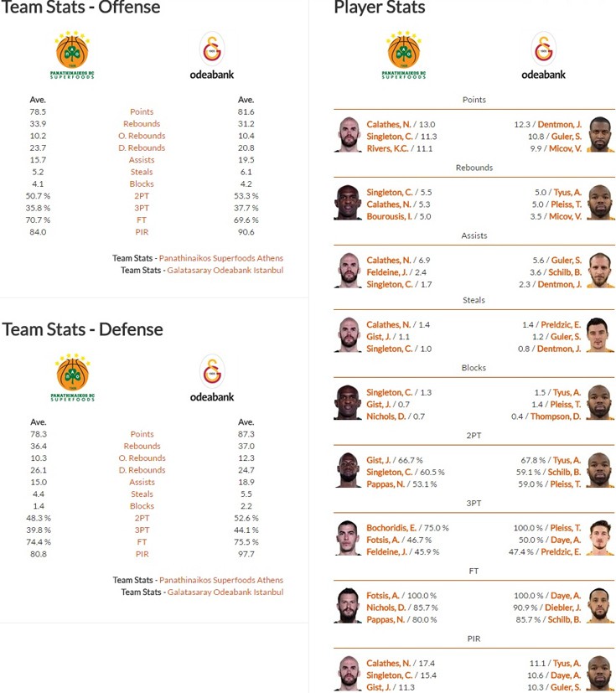This screenshot has height=693, width=616.
Task: Click Galatasaray Odeabank logo under Team Stats - Defense
Action: tap(211, 378)
